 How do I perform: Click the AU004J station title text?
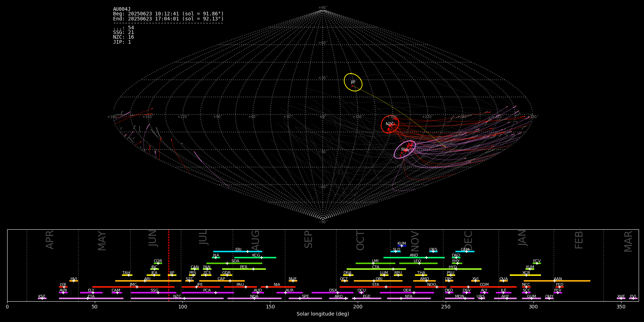point(122,9)
